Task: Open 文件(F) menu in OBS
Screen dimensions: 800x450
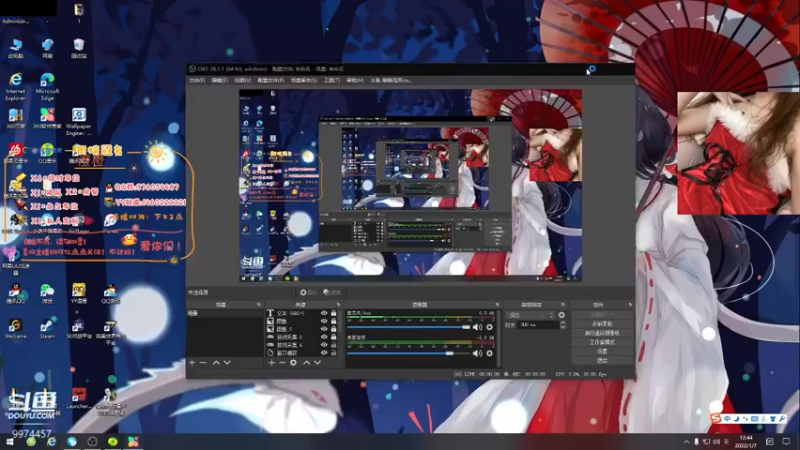Action: point(197,81)
